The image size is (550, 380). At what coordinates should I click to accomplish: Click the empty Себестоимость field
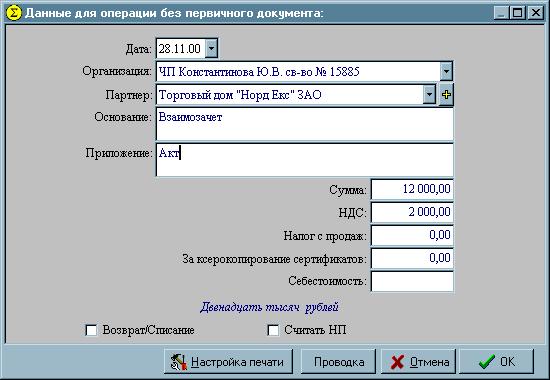(x=412, y=281)
